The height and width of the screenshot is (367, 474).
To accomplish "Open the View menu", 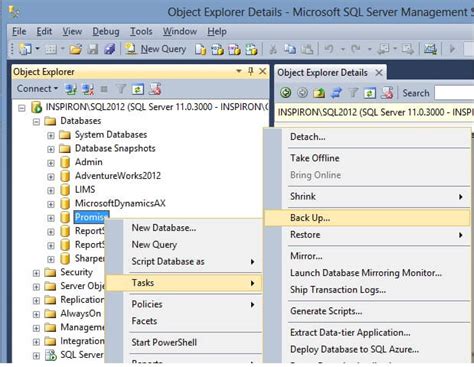I will pyautogui.click(x=72, y=31).
